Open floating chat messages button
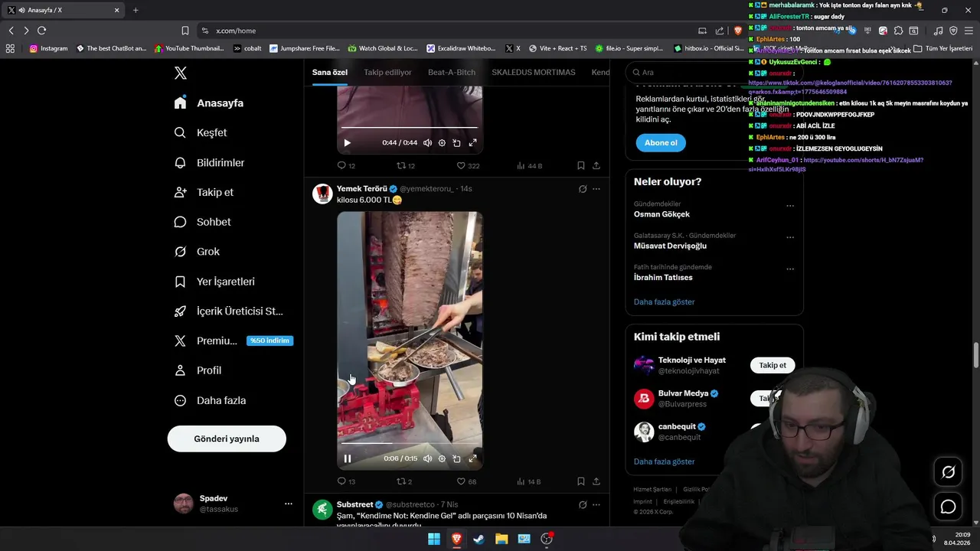Image resolution: width=980 pixels, height=551 pixels. (948, 507)
